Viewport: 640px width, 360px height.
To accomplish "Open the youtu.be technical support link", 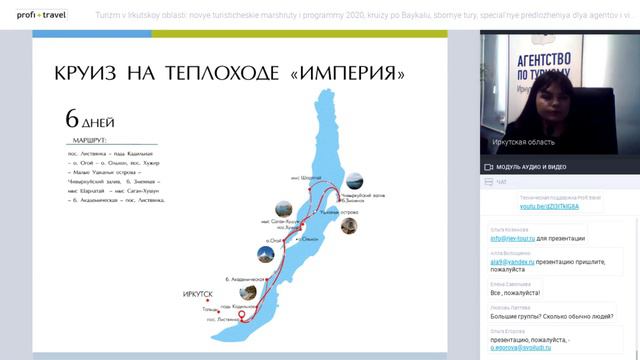I will point(549,207).
